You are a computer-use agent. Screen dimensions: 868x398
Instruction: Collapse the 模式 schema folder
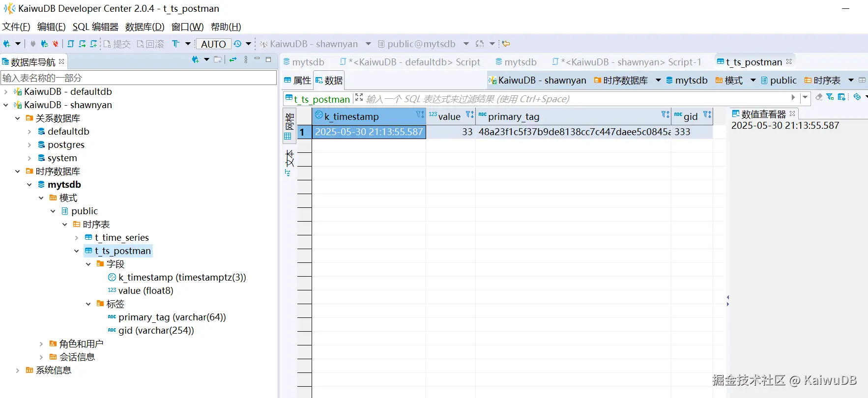coord(41,198)
